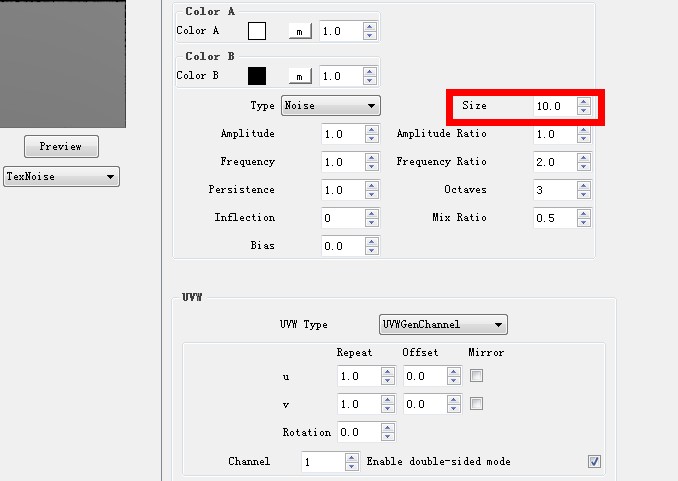This screenshot has height=481, width=678.
Task: Increase Amplitude Ratio with up arrow
Action: click(584, 130)
